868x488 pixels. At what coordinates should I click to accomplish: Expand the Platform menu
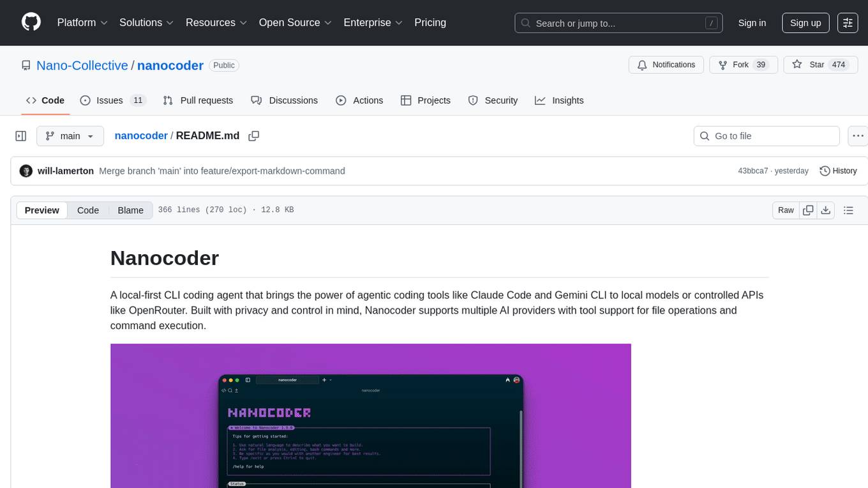coord(82,22)
